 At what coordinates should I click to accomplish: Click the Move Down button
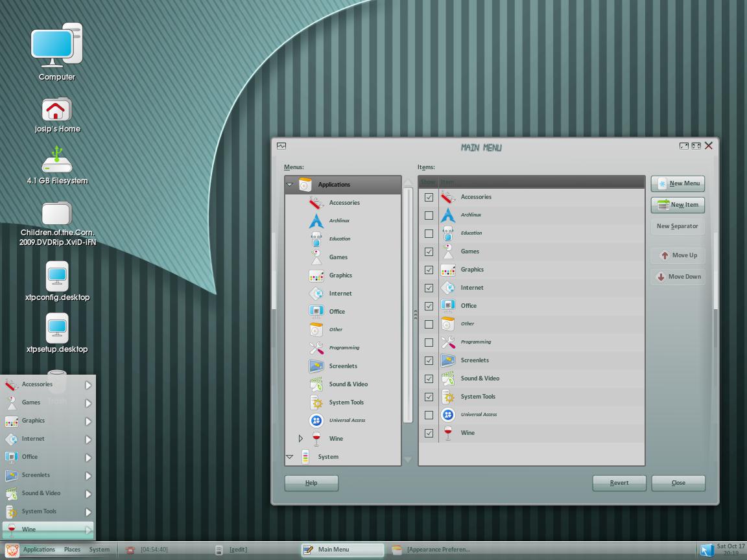[678, 277]
